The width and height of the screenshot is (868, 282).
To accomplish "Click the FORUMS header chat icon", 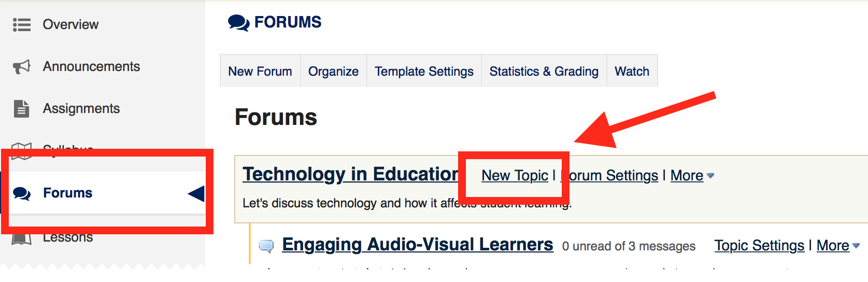I will tap(238, 23).
